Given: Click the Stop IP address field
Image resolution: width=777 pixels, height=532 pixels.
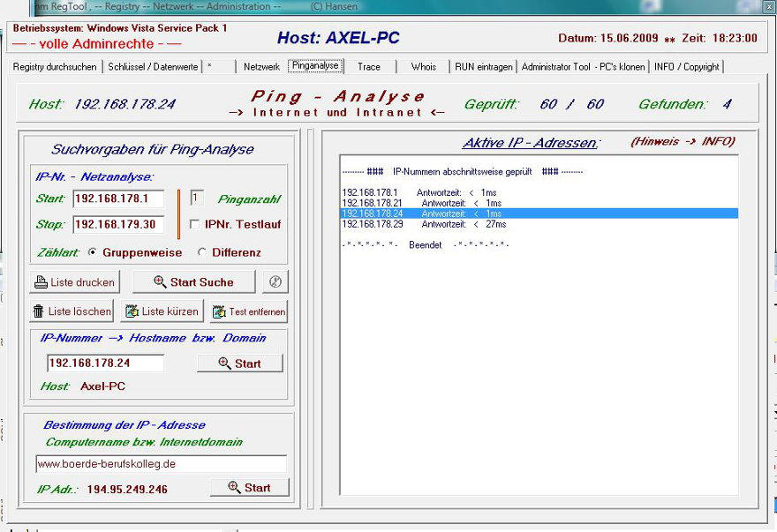Looking at the screenshot, I should (118, 224).
